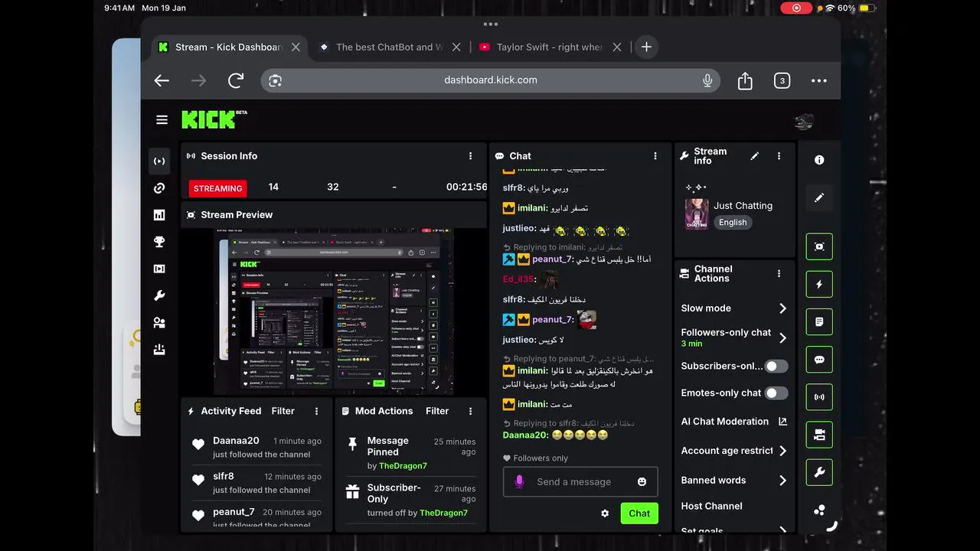Send message with the Chat button
Screen dimensions: 980x551
click(x=639, y=514)
